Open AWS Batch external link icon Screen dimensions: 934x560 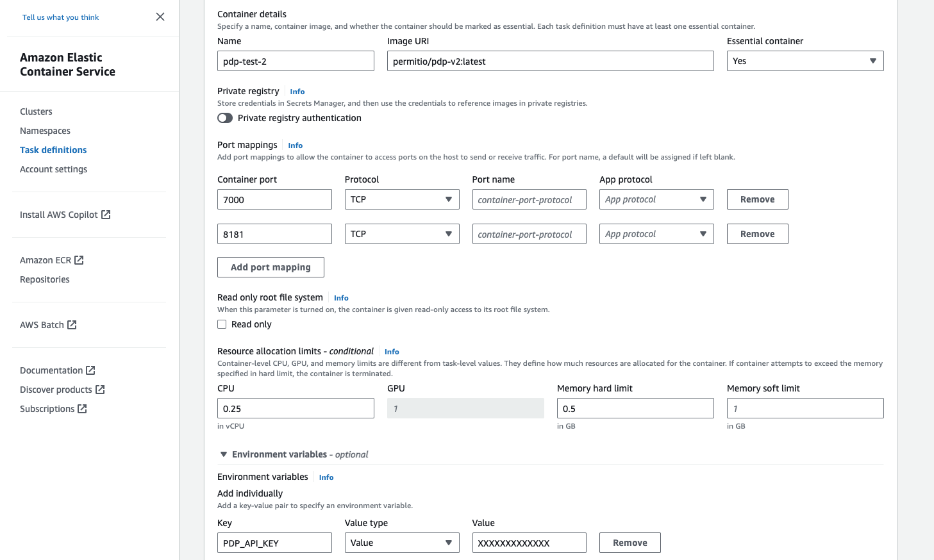coord(72,325)
